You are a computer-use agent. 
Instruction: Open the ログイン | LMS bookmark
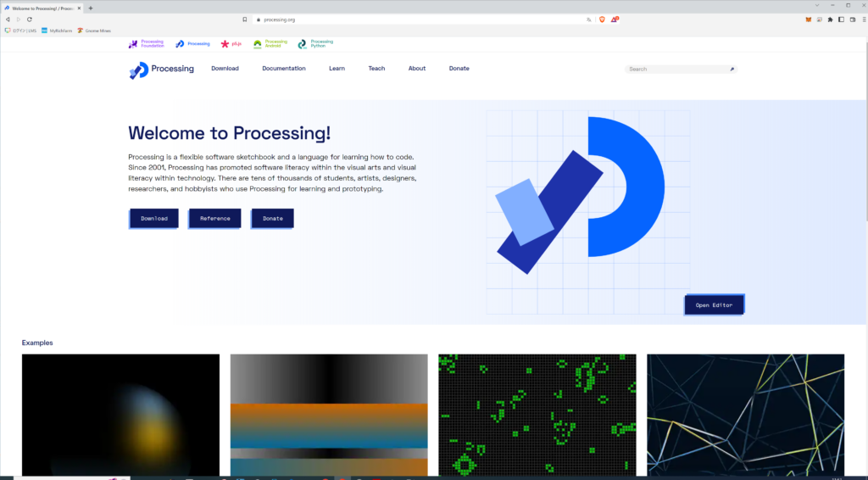tap(20, 31)
